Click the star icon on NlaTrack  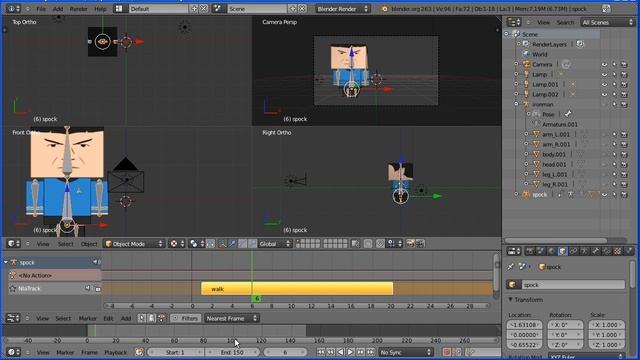click(13, 289)
